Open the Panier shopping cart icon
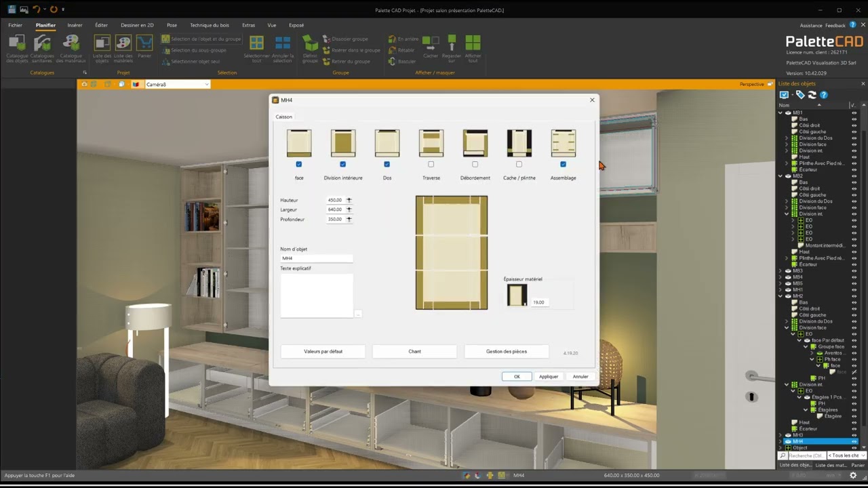The height and width of the screenshot is (488, 868). (x=144, y=43)
